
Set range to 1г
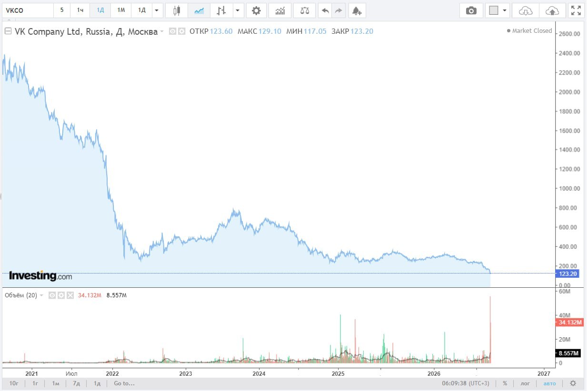coord(35,383)
